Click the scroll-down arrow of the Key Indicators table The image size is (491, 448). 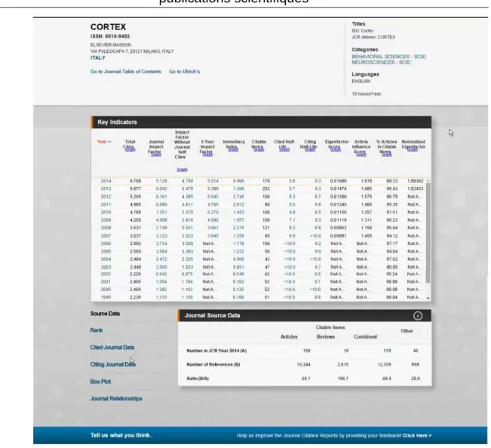pos(428,299)
